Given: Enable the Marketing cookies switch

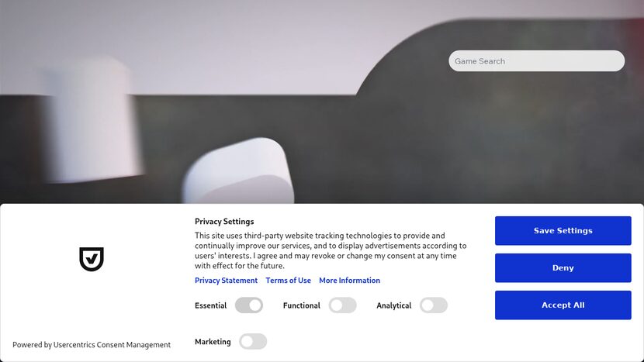Looking at the screenshot, I should pos(253,342).
